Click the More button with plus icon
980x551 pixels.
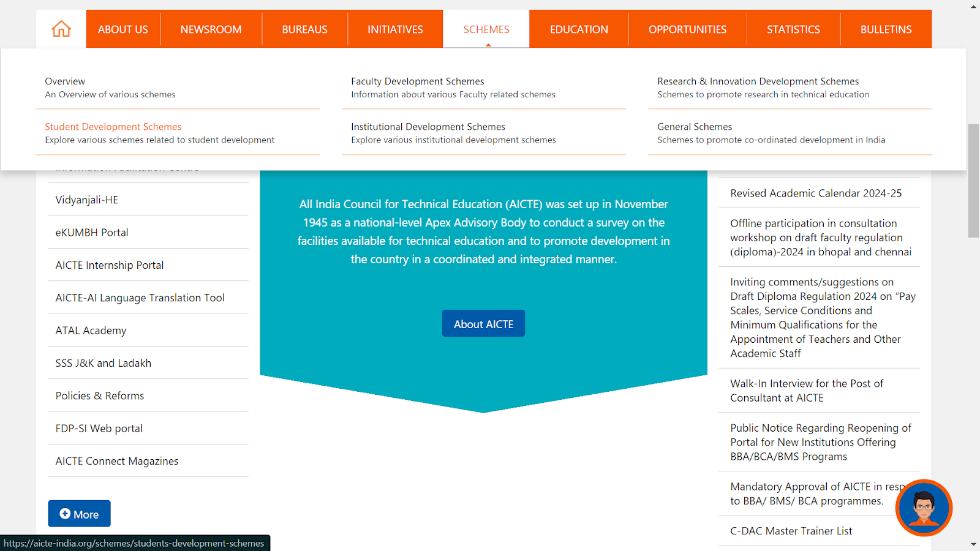pyautogui.click(x=79, y=514)
